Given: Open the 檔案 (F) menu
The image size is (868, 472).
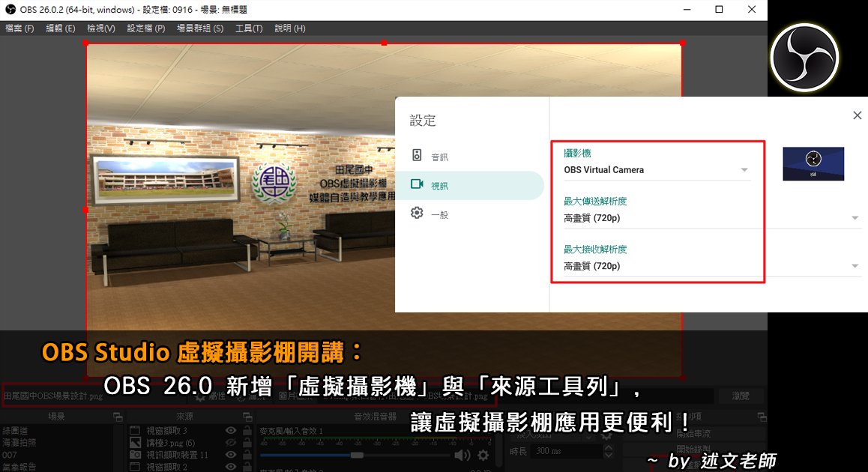Looking at the screenshot, I should [x=19, y=28].
